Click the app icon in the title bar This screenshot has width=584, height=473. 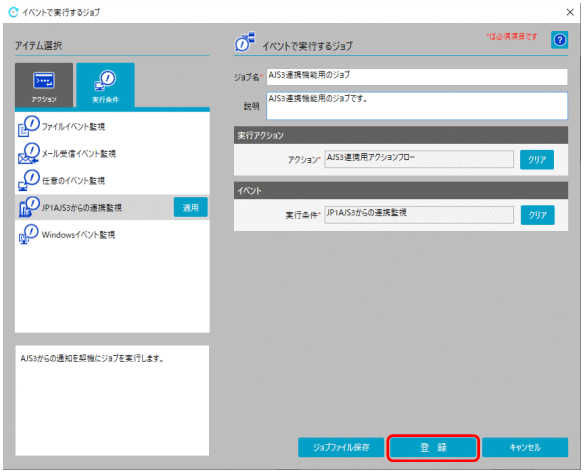coord(13,12)
